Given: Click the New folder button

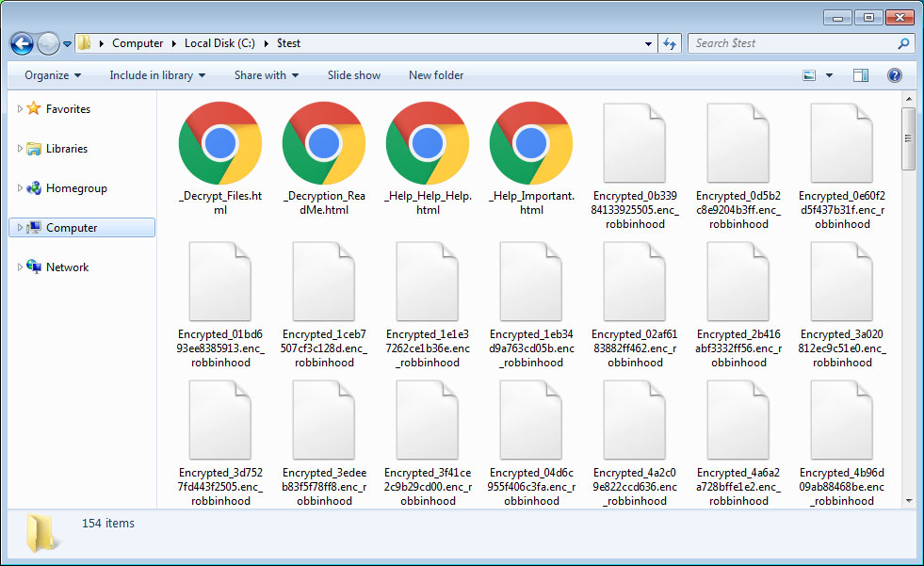Looking at the screenshot, I should 435,74.
